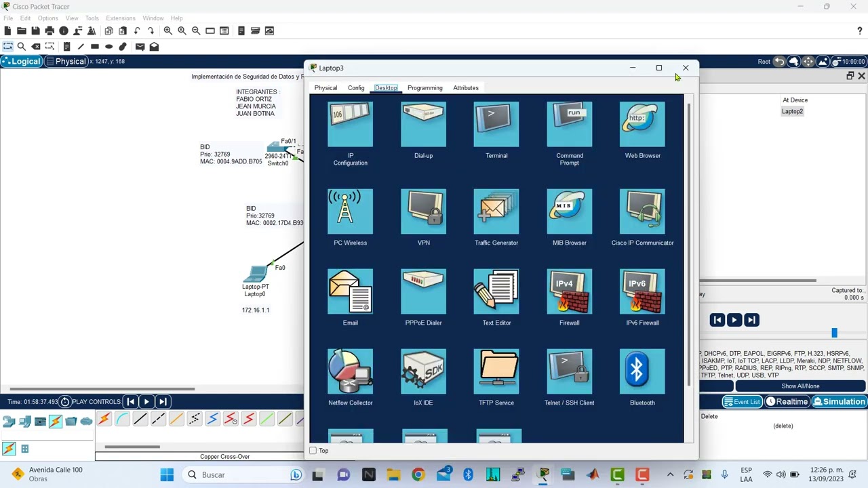
Task: Select the console cable type
Action: coord(122,420)
